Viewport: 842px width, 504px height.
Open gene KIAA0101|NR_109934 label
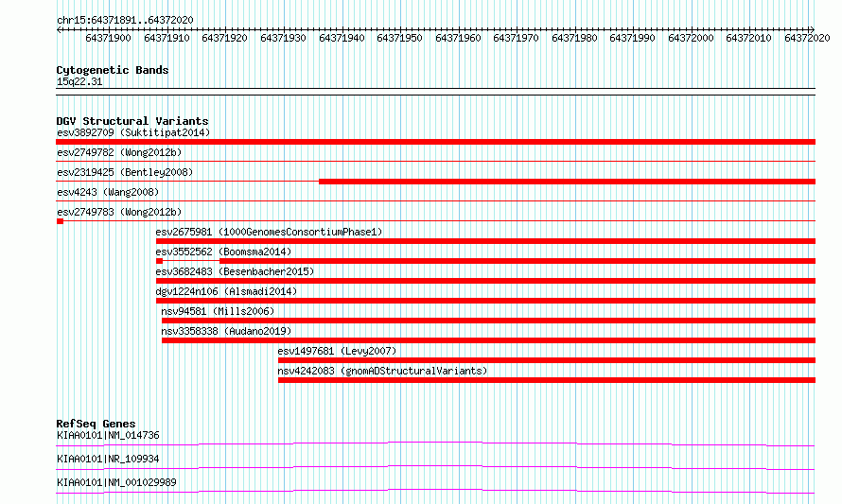pyautogui.click(x=108, y=459)
